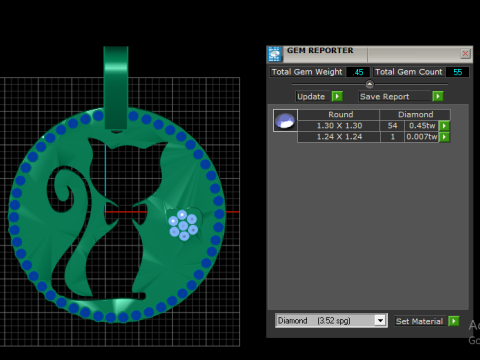Collapse the panel using the round arrow handle
Viewport: 480px width, 360px height.
369,84
